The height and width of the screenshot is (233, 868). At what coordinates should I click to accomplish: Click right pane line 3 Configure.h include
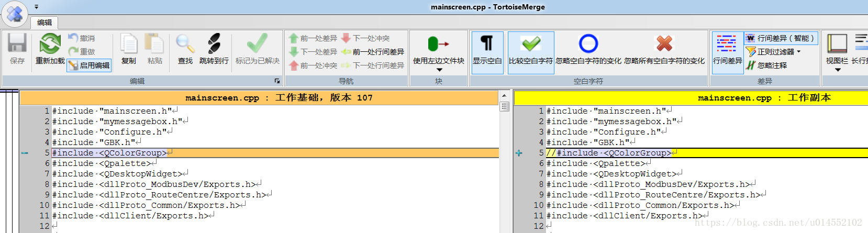(607, 132)
